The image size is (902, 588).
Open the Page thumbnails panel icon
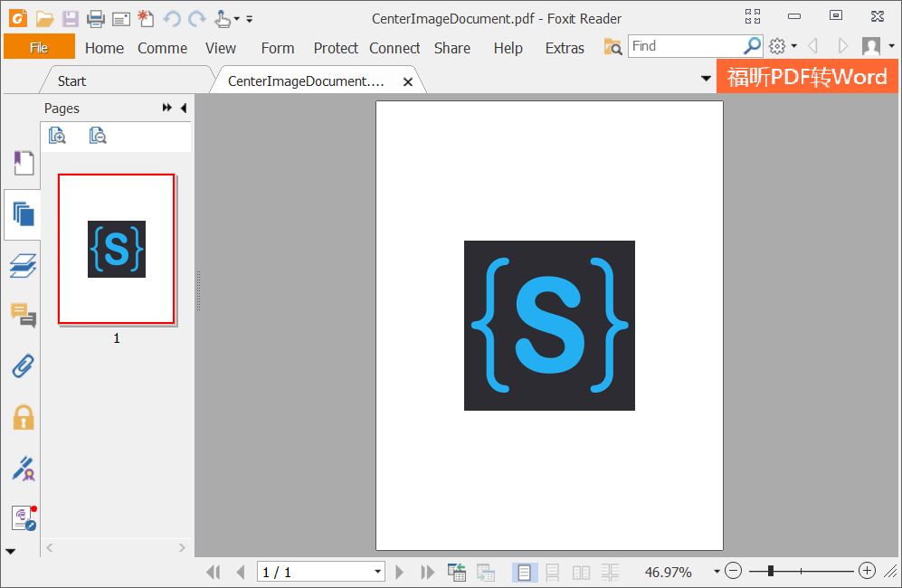23,214
